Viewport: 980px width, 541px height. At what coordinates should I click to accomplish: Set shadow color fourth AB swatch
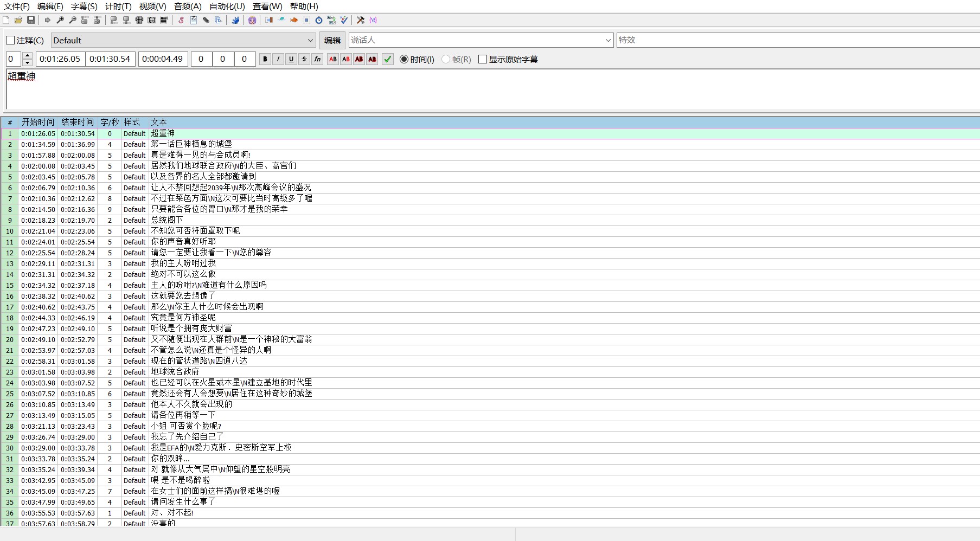point(372,59)
